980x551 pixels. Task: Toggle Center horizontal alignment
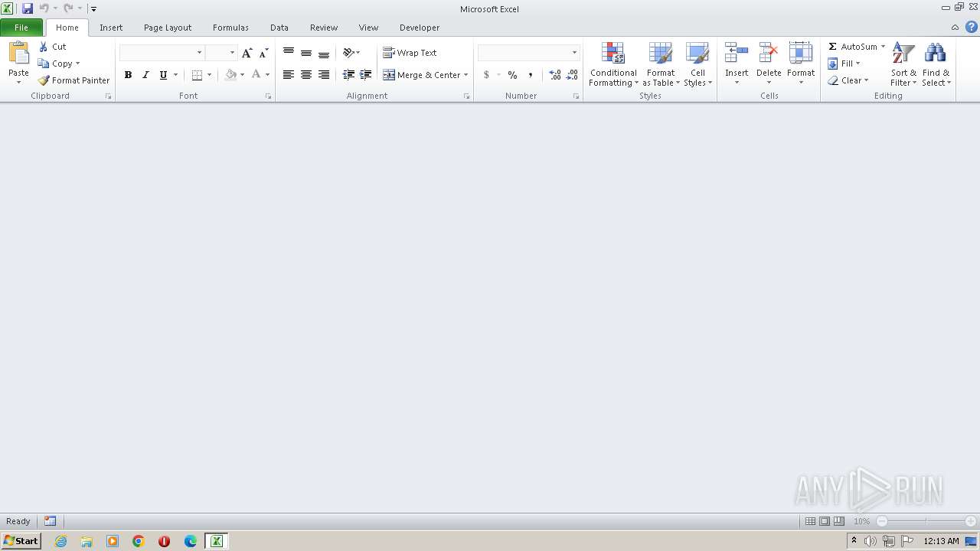306,75
